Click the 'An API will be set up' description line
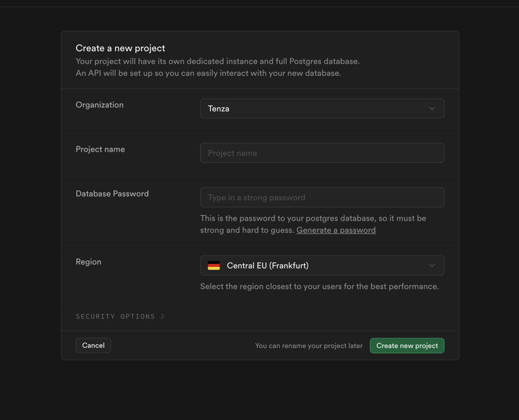 pos(208,73)
